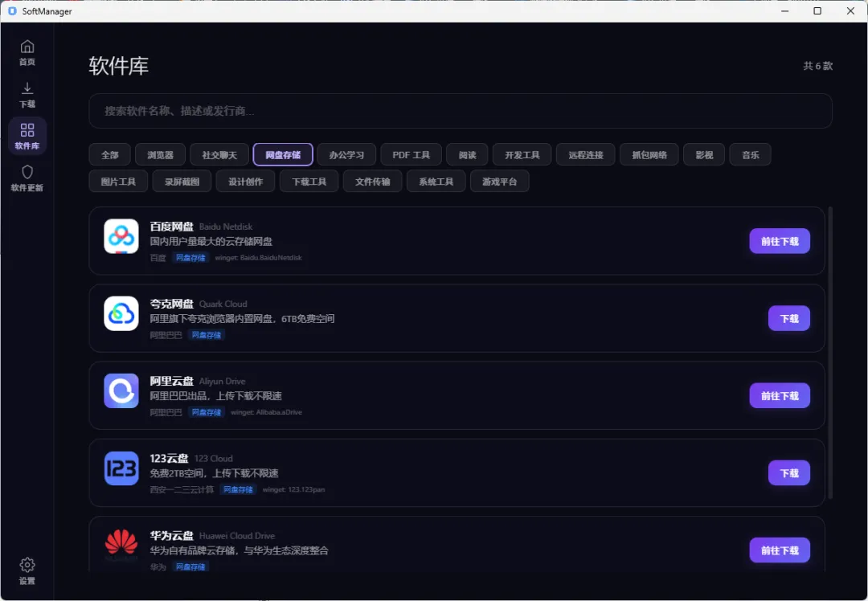Screen dimensions: 868x601
Task: Click the 网盘存储 tag under 百度网盘
Action: point(190,258)
